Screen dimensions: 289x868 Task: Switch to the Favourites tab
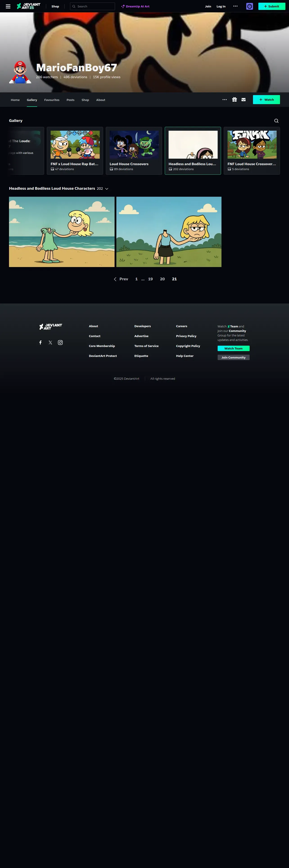click(52, 100)
